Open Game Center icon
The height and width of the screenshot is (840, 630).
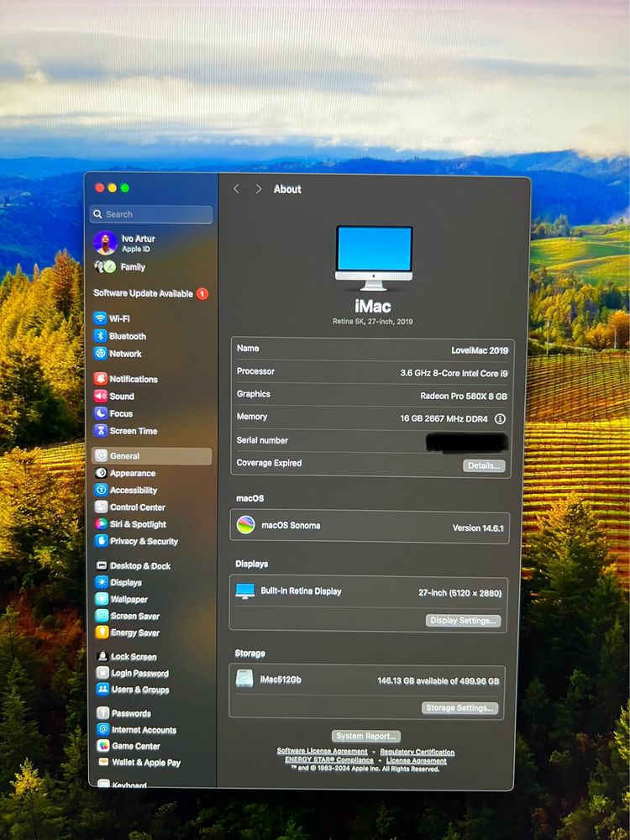click(x=102, y=746)
